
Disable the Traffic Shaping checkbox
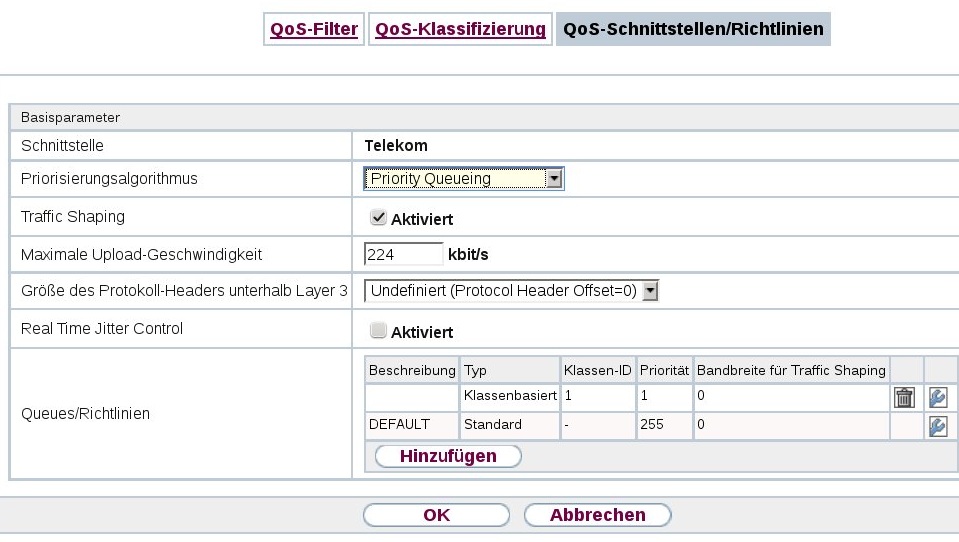[378, 217]
